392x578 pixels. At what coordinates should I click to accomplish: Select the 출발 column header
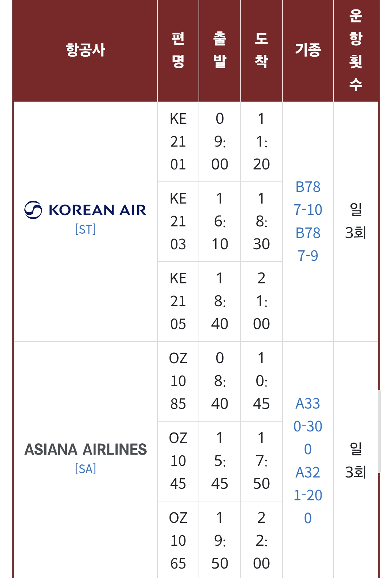click(x=220, y=50)
